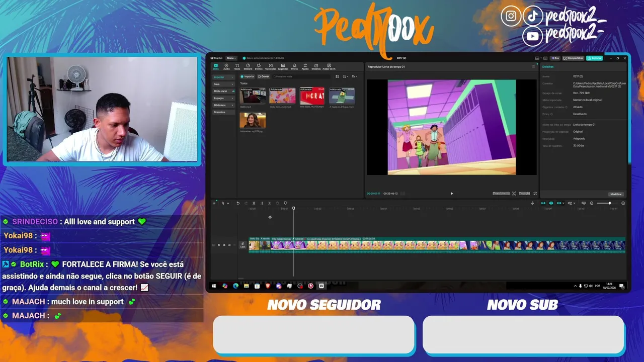
Task: Open the CapCut Menu dropdown
Action: [x=231, y=58]
